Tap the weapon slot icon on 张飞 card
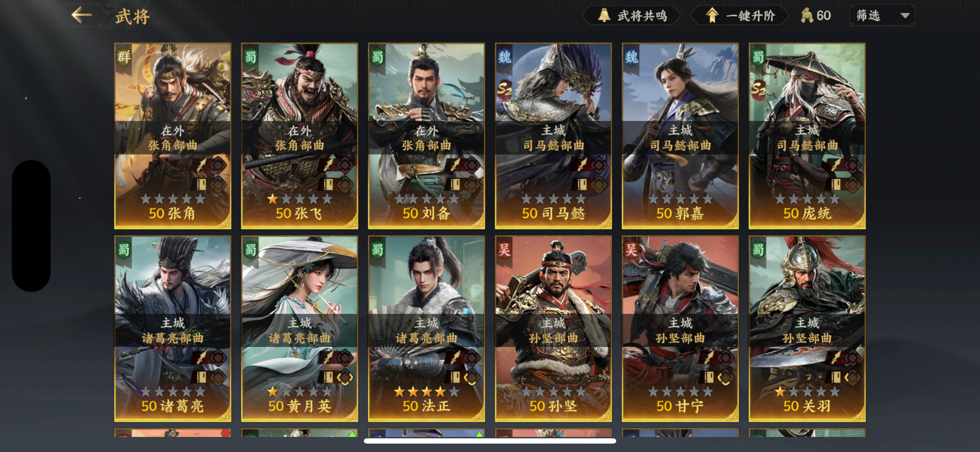The height and width of the screenshot is (452, 980). 328,165
